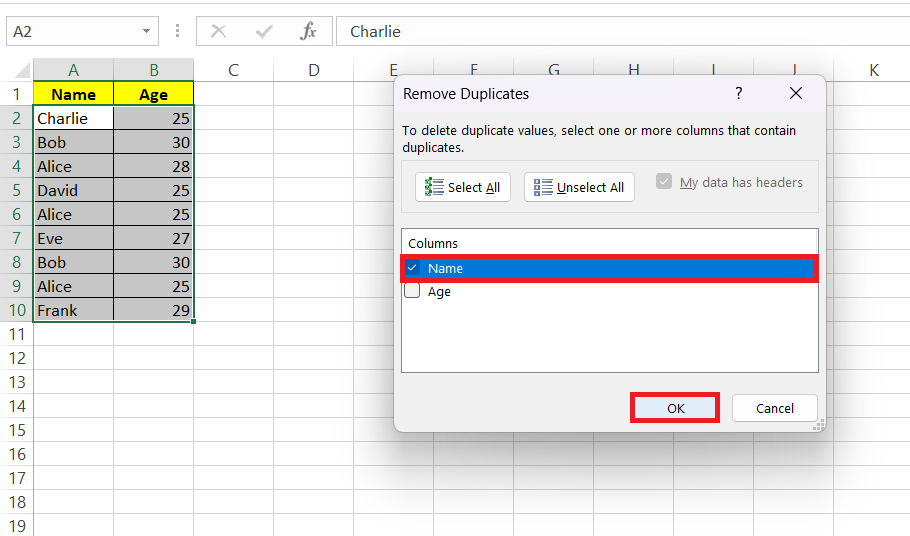Select row 1 header
The image size is (910, 536).
(x=16, y=94)
